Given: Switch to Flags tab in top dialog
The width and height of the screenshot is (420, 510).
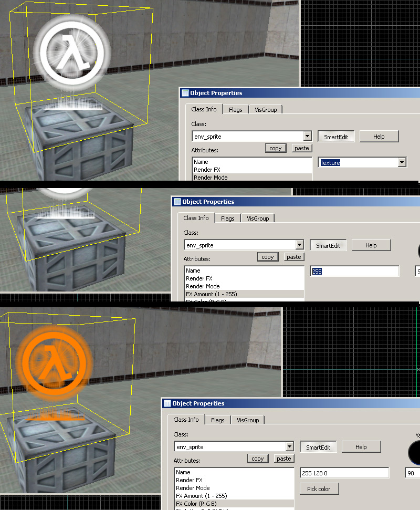Looking at the screenshot, I should [x=235, y=110].
